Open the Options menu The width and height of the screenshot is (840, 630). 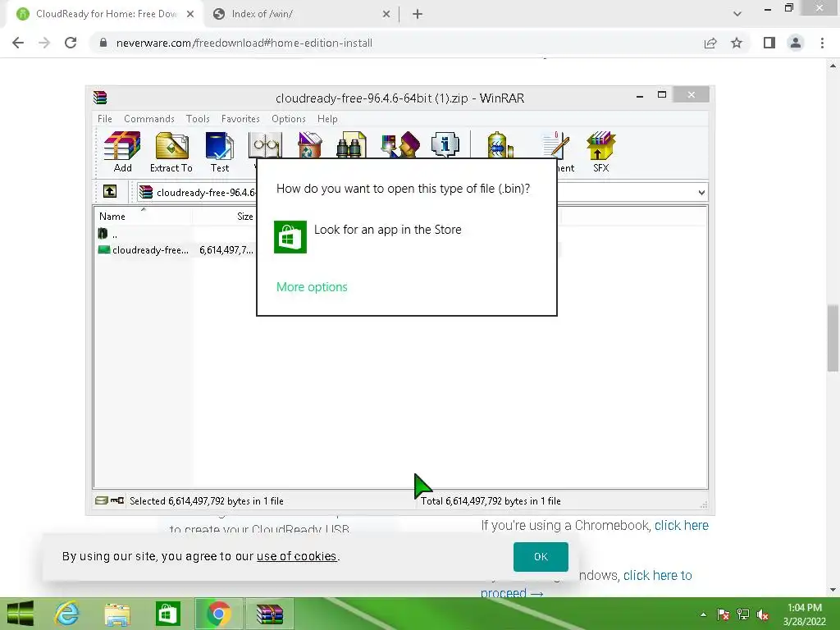tap(288, 118)
